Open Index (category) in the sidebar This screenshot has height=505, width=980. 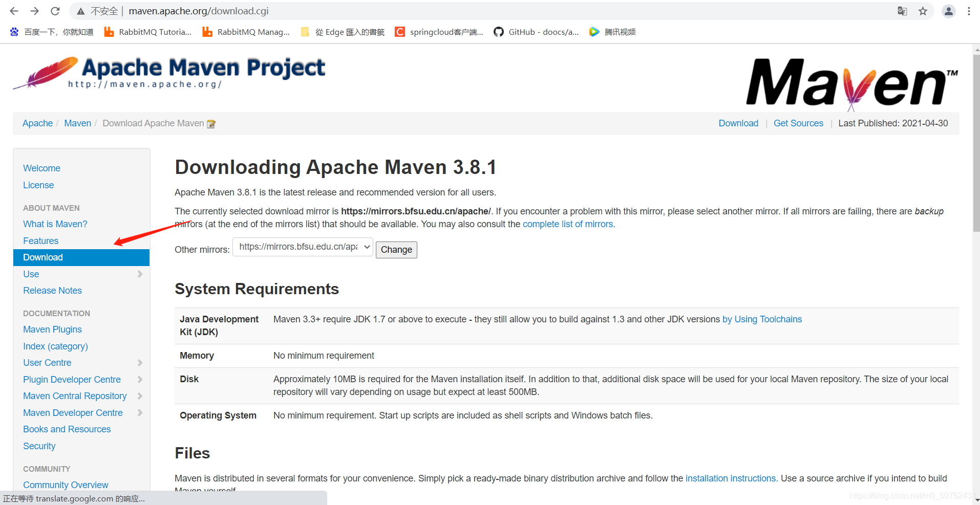click(x=55, y=346)
